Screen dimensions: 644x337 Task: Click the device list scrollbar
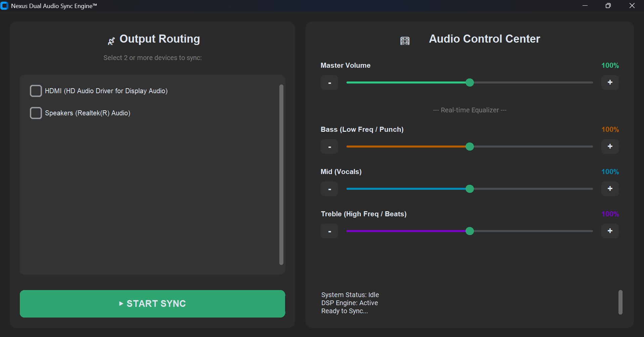(x=281, y=175)
